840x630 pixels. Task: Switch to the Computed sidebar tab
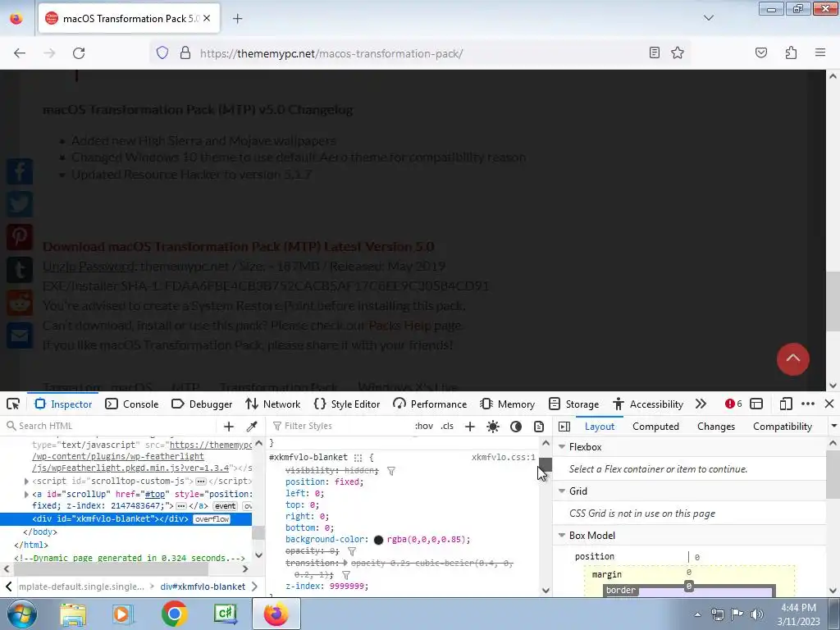[655, 427]
